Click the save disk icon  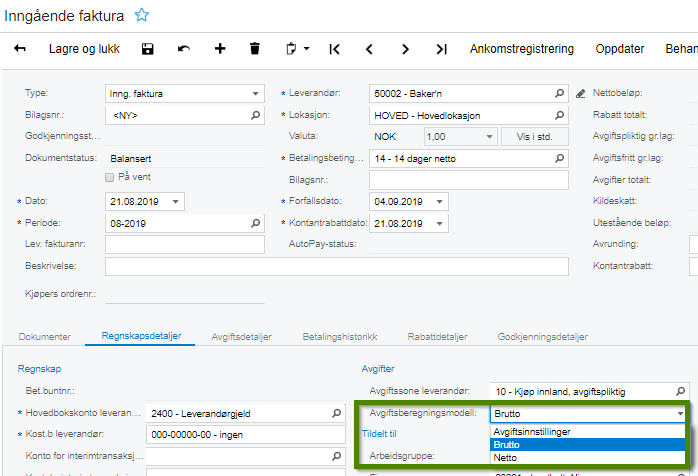coord(148,48)
